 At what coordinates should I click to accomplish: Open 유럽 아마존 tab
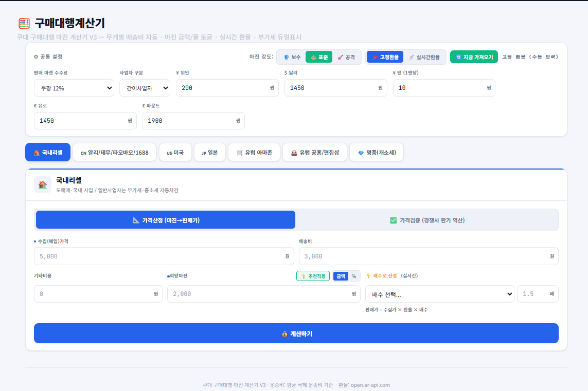pyautogui.click(x=254, y=152)
